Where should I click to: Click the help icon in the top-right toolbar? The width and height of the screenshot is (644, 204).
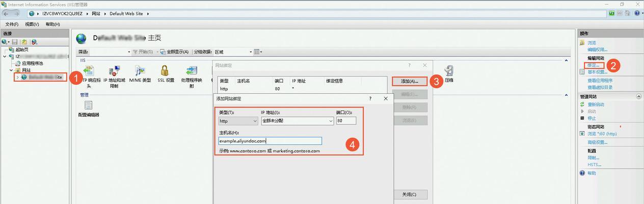point(637,13)
